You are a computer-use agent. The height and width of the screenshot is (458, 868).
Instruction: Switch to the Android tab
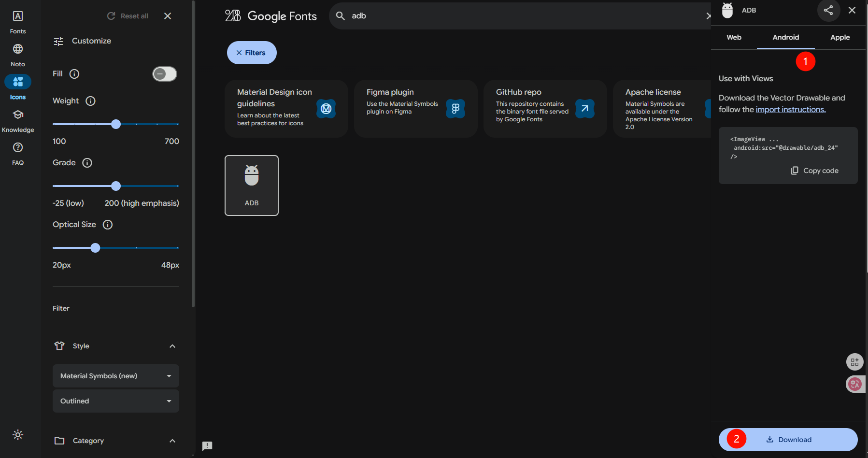(786, 37)
